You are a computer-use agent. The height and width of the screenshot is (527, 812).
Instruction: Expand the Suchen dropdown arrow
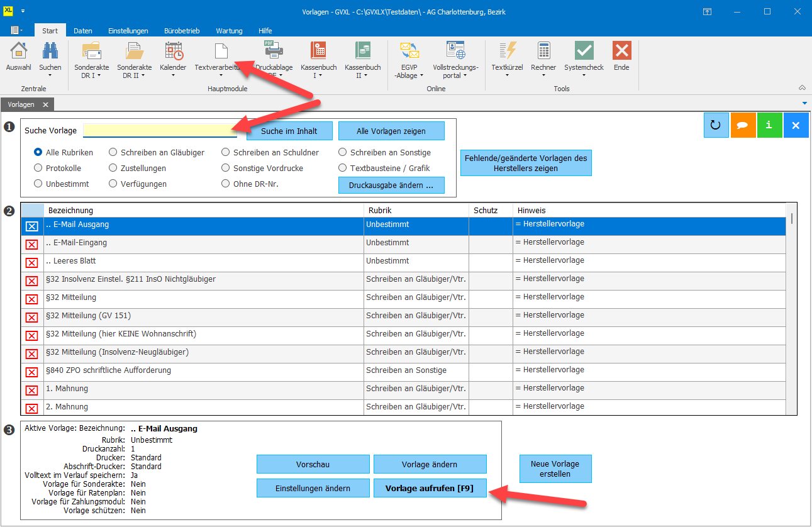pyautogui.click(x=50, y=76)
